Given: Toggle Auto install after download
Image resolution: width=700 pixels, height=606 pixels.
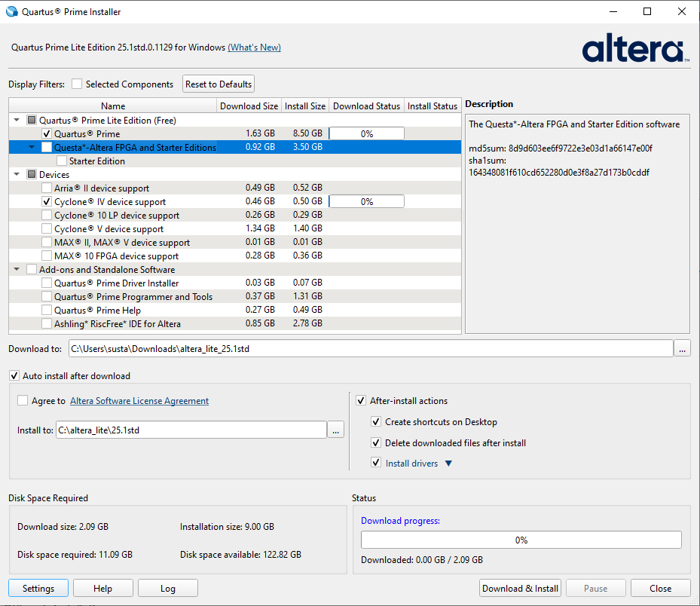Looking at the screenshot, I should [14, 375].
